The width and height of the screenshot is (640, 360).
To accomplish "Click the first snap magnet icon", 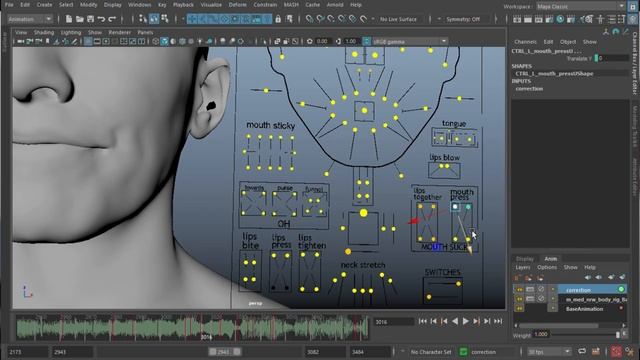I will tap(310, 19).
